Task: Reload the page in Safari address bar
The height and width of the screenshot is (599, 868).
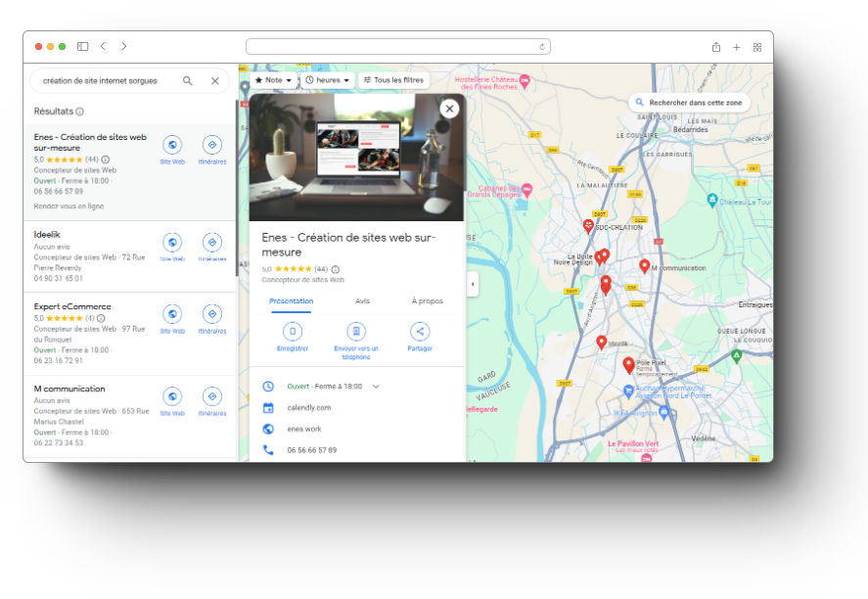Action: tap(542, 47)
